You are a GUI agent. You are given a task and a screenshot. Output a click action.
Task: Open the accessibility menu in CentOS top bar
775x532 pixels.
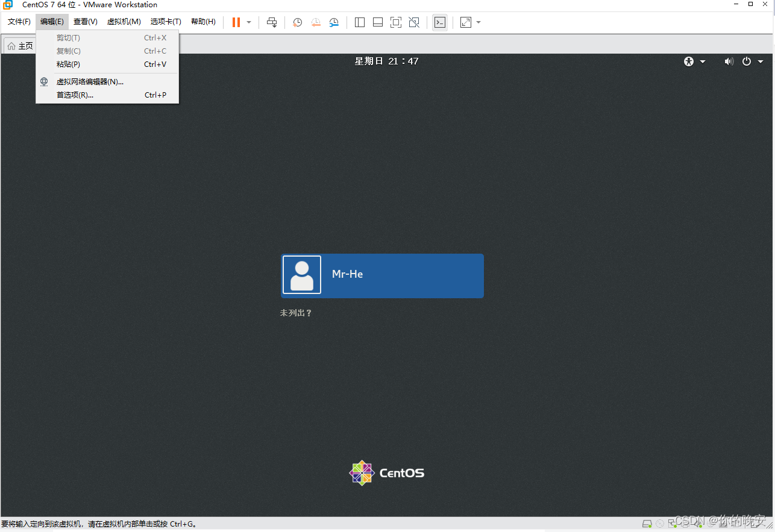click(694, 61)
